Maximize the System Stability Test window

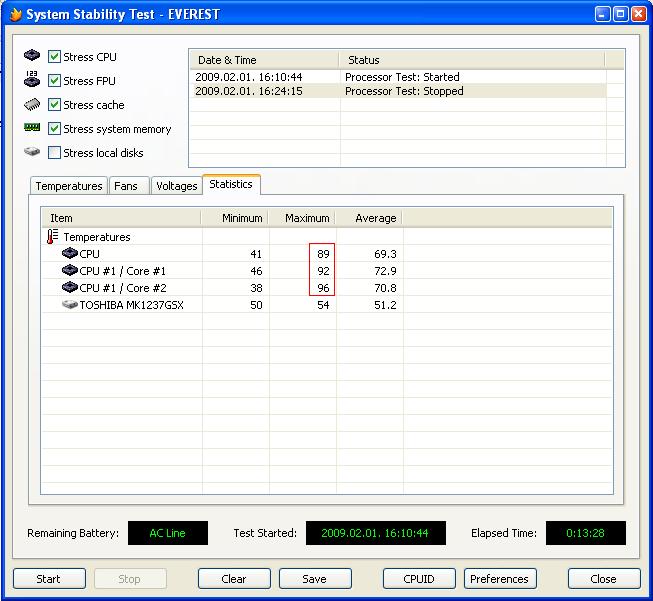coord(621,14)
